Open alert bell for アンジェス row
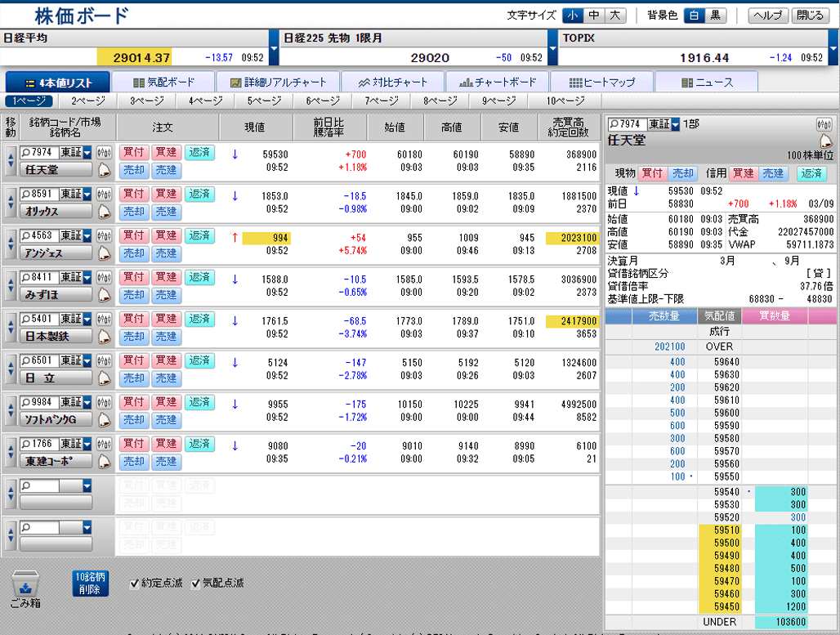This screenshot has height=635, width=840. point(104,253)
